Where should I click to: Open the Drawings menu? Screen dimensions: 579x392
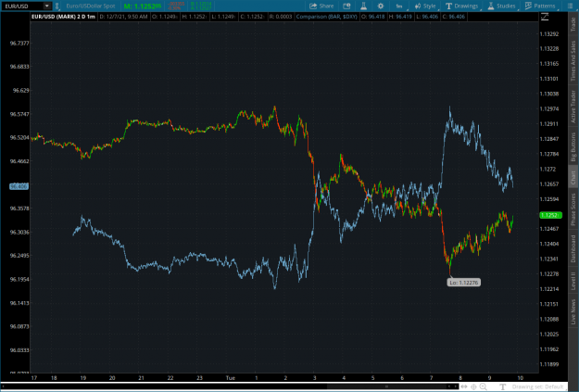[462, 6]
